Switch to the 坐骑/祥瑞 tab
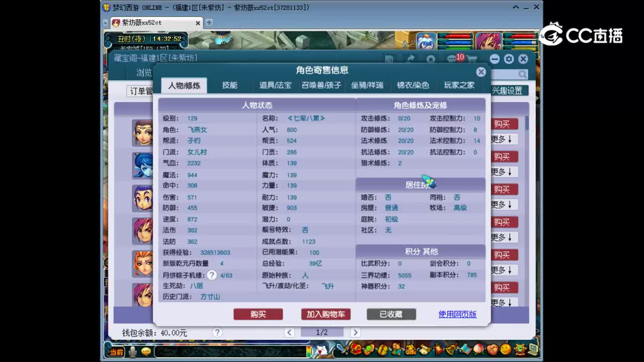Image resolution: width=644 pixels, height=362 pixels. (367, 85)
